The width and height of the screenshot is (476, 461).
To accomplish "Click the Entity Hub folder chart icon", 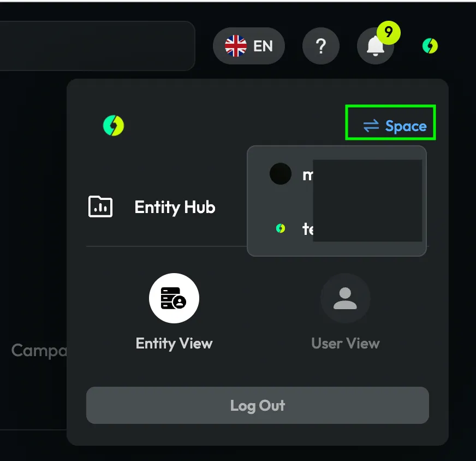I will 100,206.
